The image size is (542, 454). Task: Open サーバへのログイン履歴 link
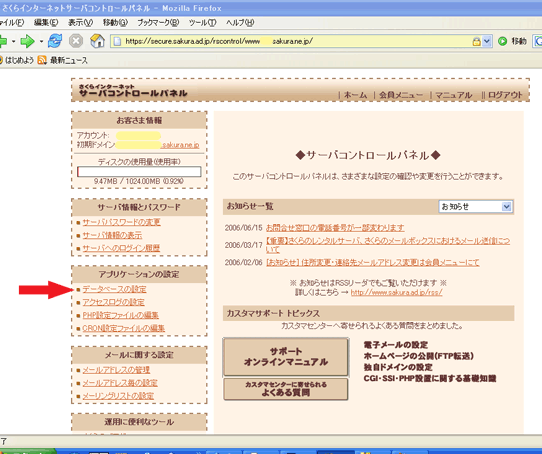(x=121, y=248)
